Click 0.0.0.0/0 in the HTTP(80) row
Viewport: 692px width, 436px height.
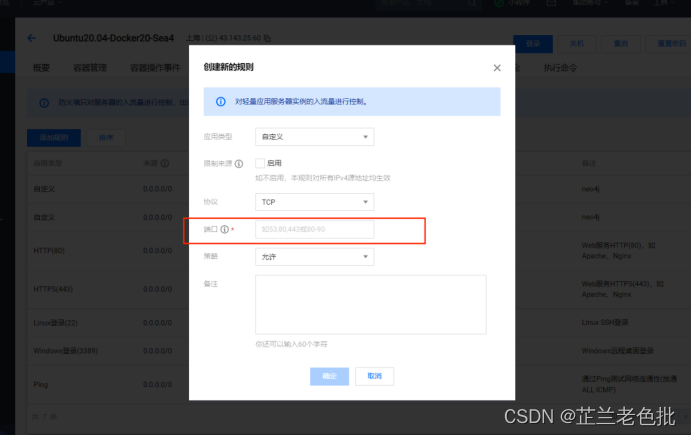(x=158, y=251)
